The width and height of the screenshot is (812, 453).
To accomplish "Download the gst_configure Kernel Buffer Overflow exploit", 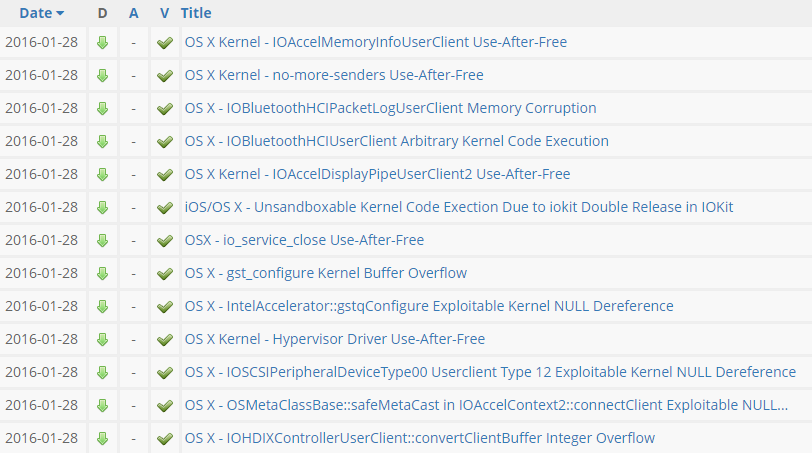I will (102, 273).
